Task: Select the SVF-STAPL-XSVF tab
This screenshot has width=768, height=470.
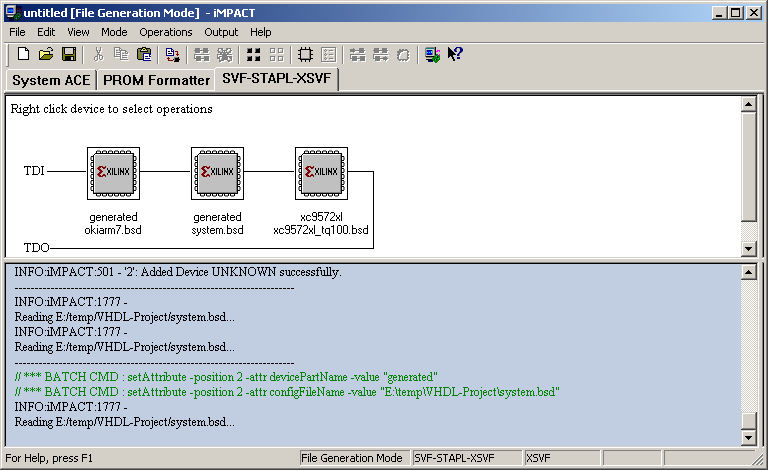Action: (277, 78)
